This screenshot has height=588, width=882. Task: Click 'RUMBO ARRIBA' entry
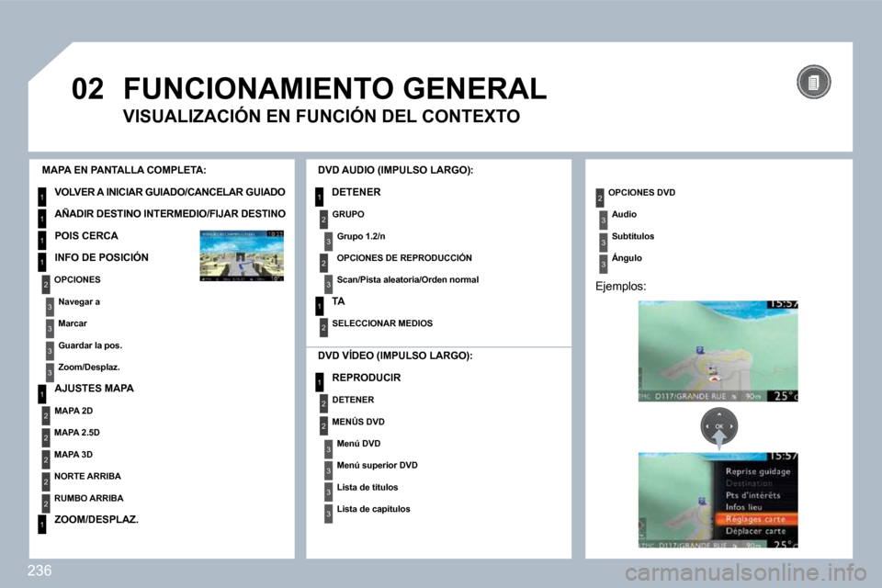coord(89,499)
